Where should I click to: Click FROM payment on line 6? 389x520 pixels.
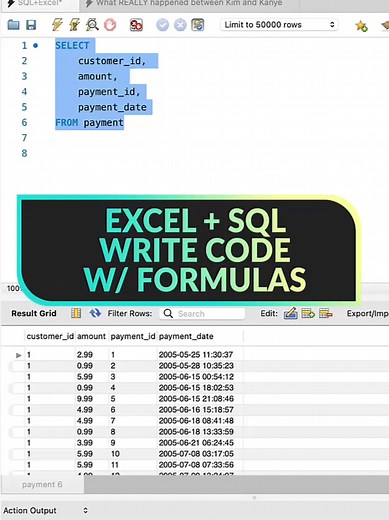pyautogui.click(x=89, y=123)
